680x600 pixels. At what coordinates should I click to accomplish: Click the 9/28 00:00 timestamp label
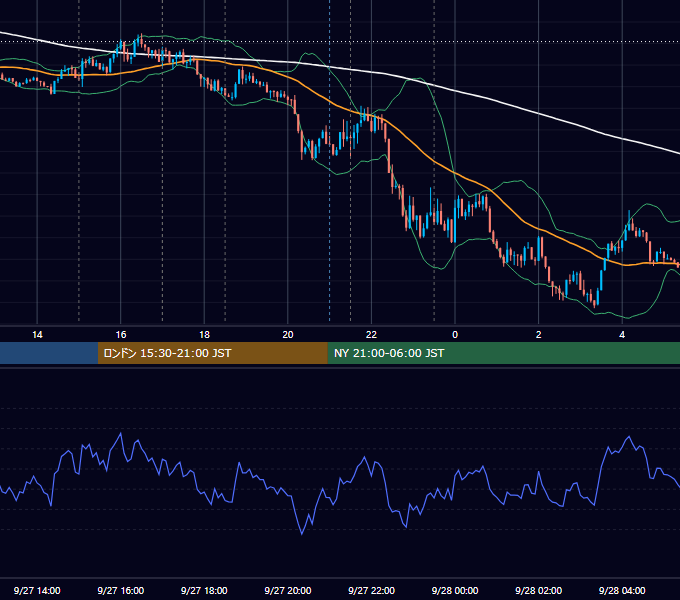[455, 590]
